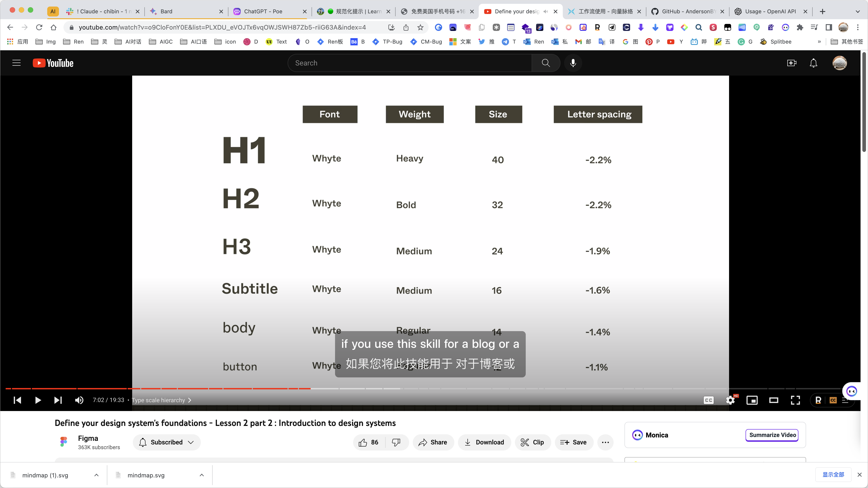
Task: Open menu for mindmap (1).svg download
Action: point(96,475)
